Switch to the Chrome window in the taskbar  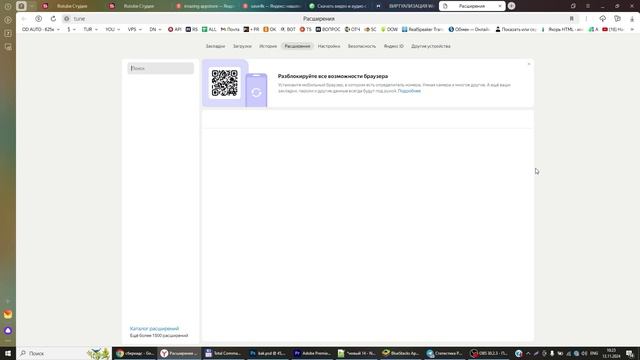click(135, 353)
